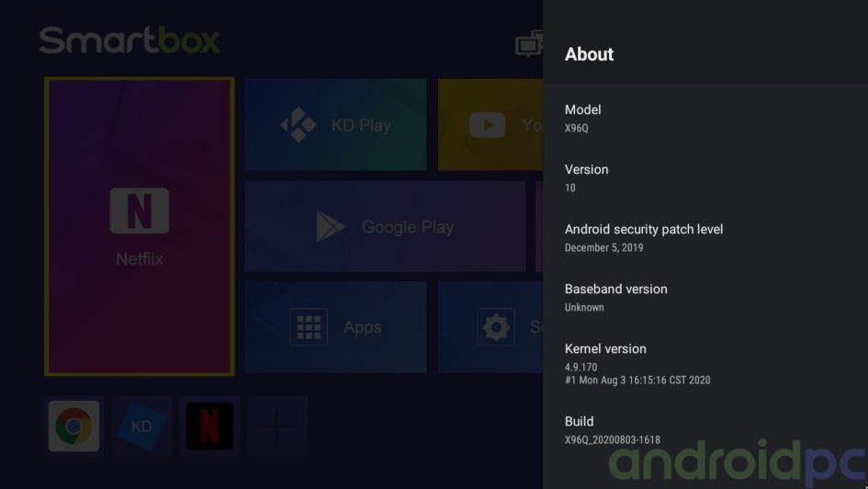This screenshot has height=489, width=868.
Task: Click the About panel heading
Action: (x=589, y=54)
